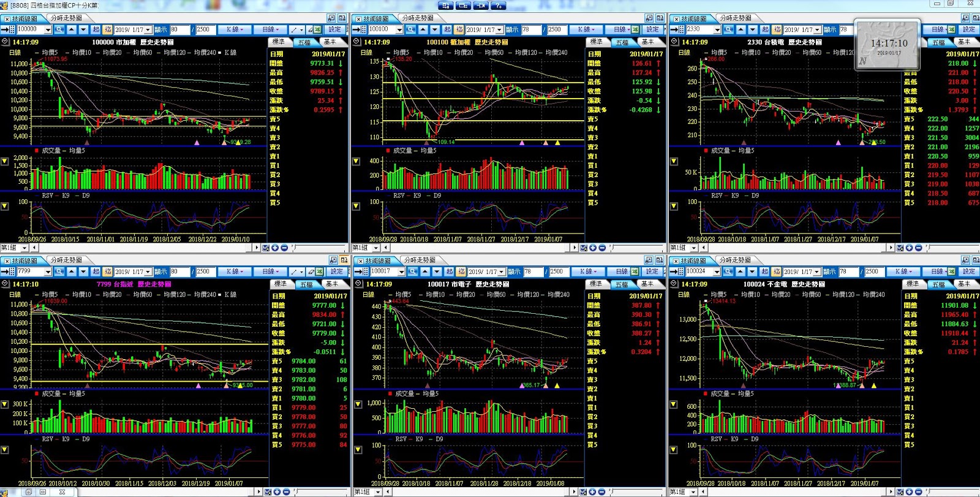
Task: Toggle the RSV KD pane arrow in 7799 chart
Action: (4, 450)
